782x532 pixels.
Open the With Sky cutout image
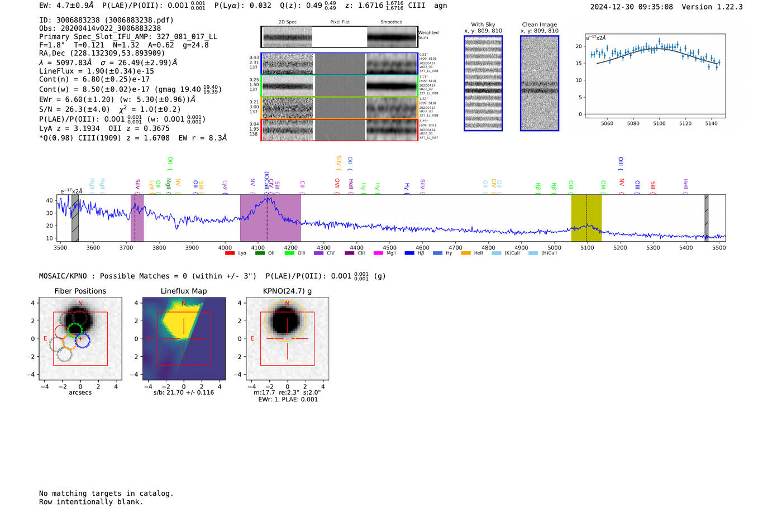tap(483, 83)
